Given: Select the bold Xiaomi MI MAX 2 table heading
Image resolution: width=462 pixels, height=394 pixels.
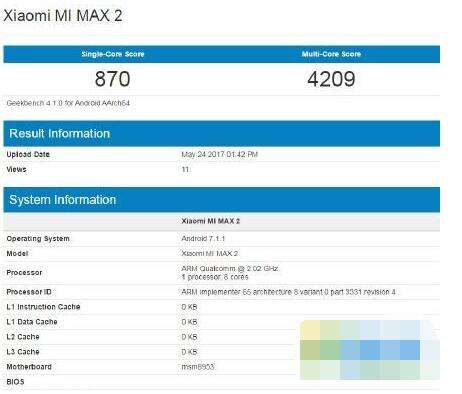Looking at the screenshot, I should pos(211,221).
